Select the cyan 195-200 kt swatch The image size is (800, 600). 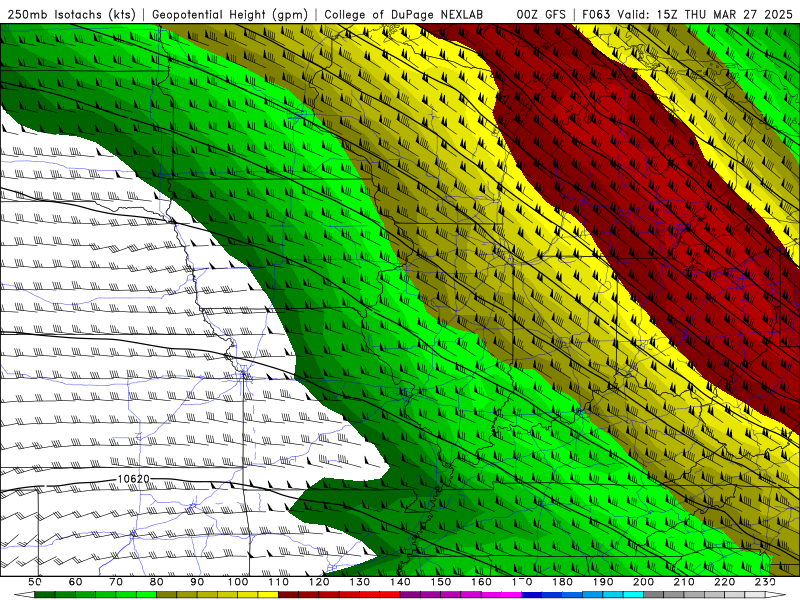633,594
